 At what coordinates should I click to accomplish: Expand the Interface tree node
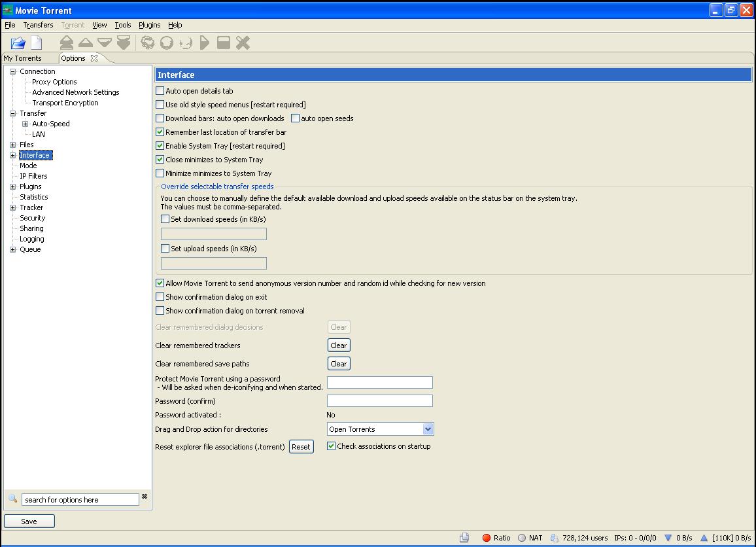[13, 155]
